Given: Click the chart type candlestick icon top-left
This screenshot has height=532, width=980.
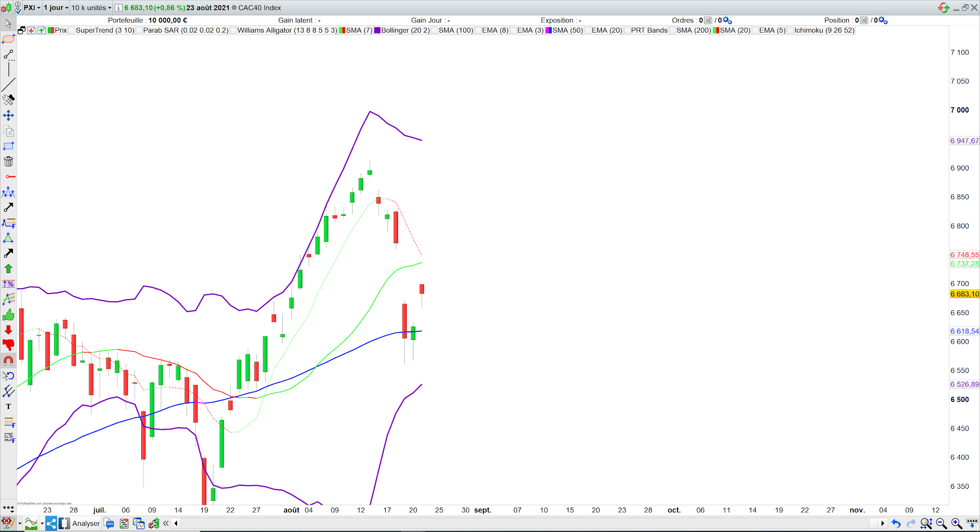Looking at the screenshot, I should click(6, 8).
